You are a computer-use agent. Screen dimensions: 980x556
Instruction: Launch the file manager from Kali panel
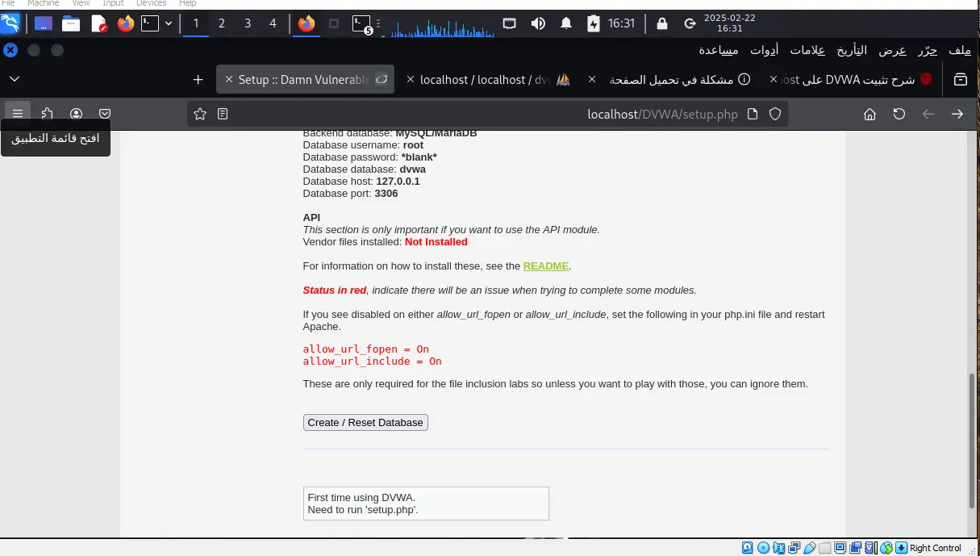point(71,23)
